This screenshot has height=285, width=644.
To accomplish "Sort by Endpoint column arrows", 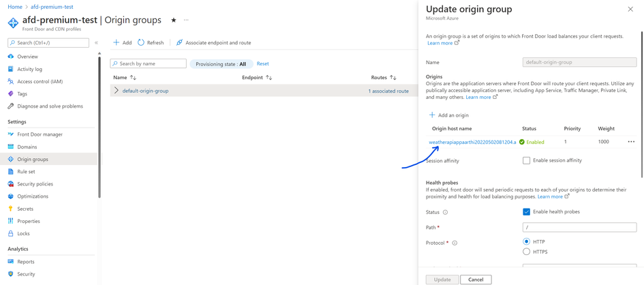I will (269, 77).
